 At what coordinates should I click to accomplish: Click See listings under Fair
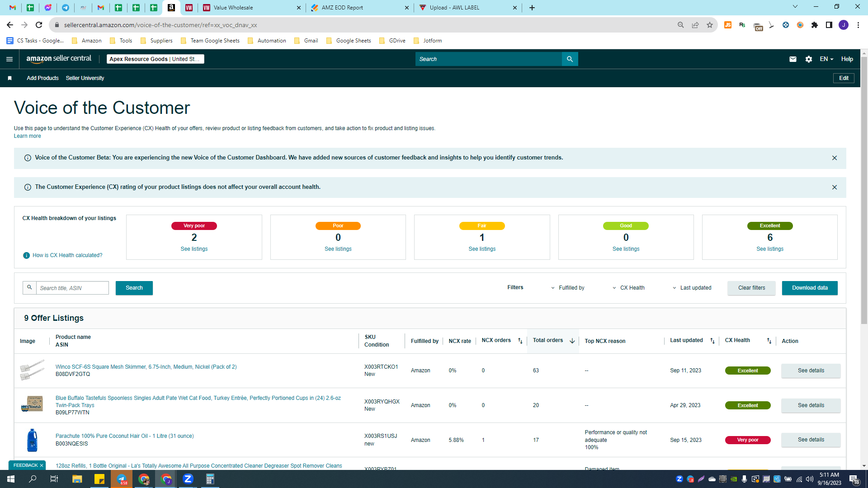point(482,249)
